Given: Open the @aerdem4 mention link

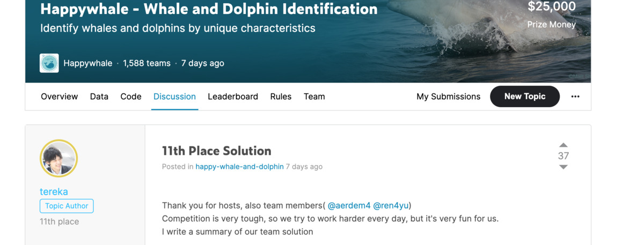Looking at the screenshot, I should pos(349,206).
